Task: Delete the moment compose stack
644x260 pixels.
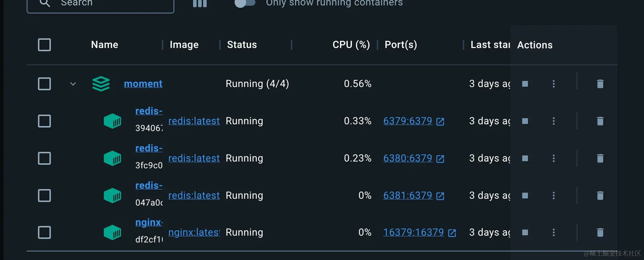Action: click(600, 84)
